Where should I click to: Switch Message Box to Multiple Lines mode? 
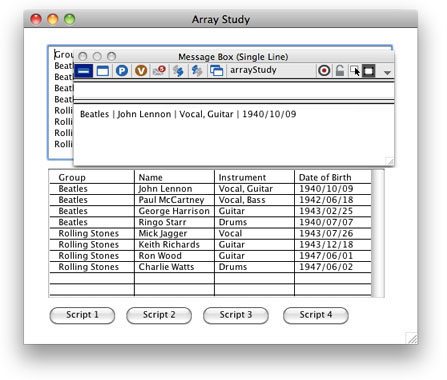pos(103,71)
